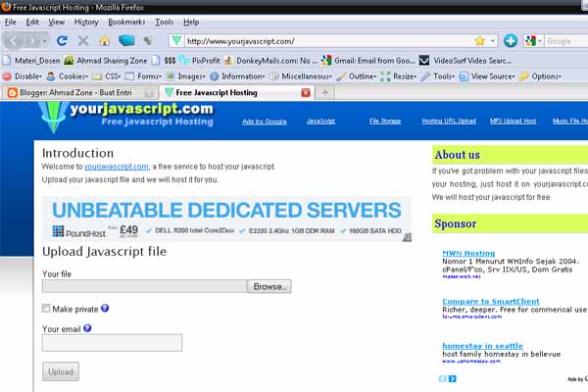The height and width of the screenshot is (392, 588).
Task: Click the Browse button
Action: 269,286
